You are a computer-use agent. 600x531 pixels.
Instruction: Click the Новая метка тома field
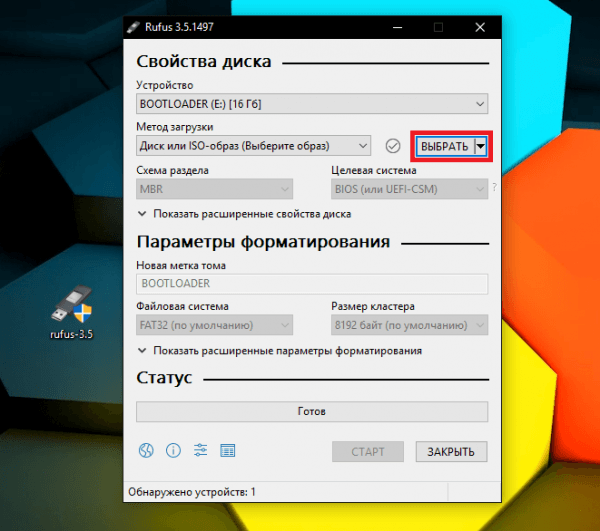click(x=312, y=283)
